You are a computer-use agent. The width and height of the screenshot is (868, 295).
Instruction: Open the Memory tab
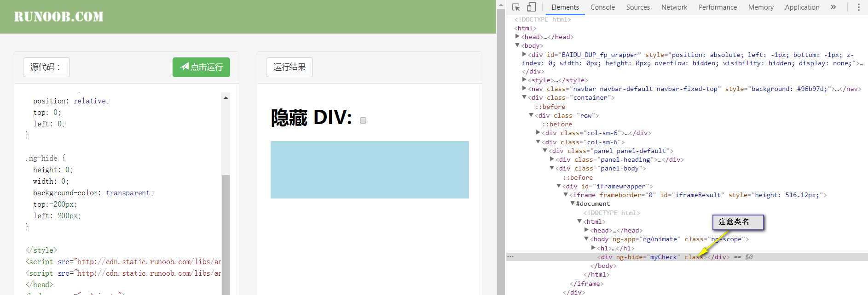761,7
